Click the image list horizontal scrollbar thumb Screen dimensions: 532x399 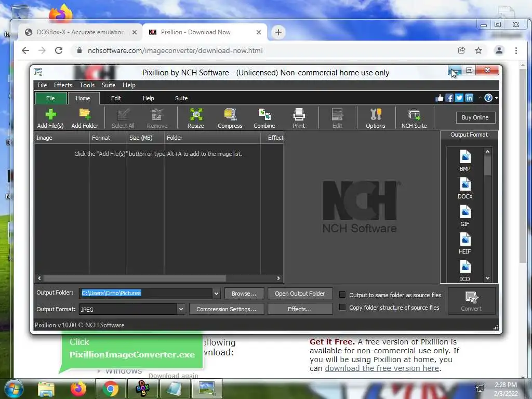(135, 278)
